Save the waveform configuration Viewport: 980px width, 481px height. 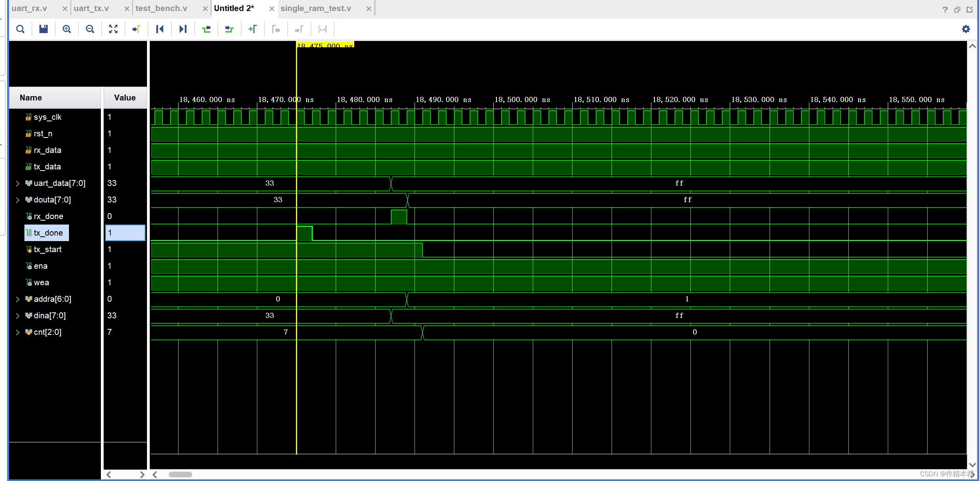[x=43, y=29]
